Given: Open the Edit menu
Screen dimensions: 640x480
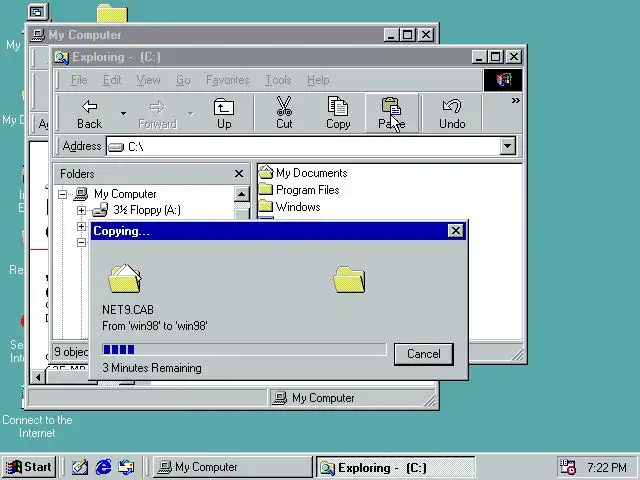Looking at the screenshot, I should pos(112,80).
